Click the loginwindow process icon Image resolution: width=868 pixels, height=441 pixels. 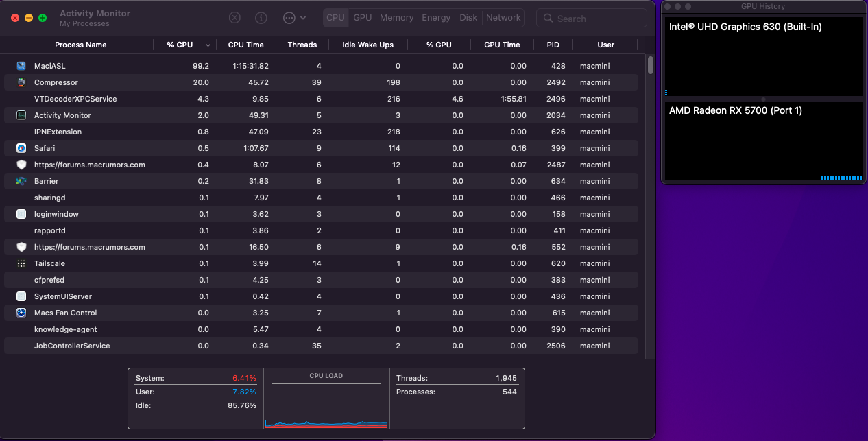pyautogui.click(x=21, y=214)
